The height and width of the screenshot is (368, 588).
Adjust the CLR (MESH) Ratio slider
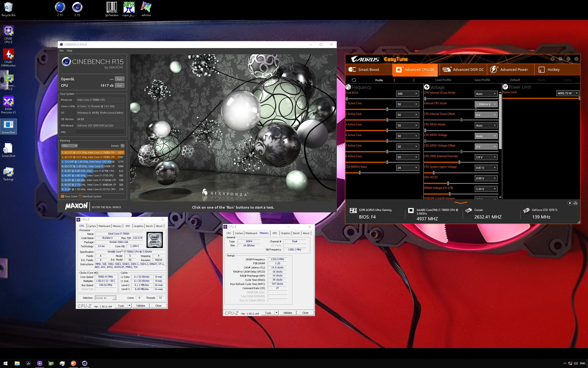360,173
